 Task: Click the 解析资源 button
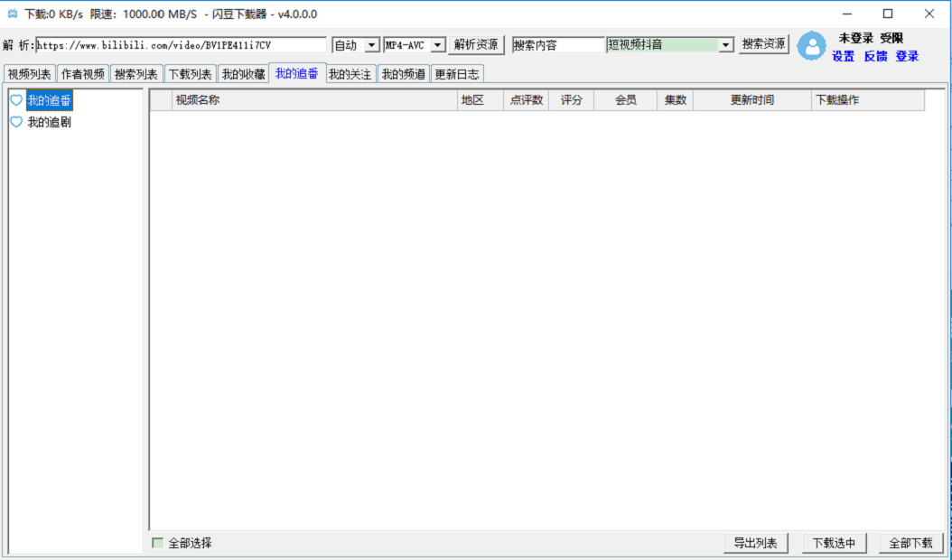click(x=475, y=43)
